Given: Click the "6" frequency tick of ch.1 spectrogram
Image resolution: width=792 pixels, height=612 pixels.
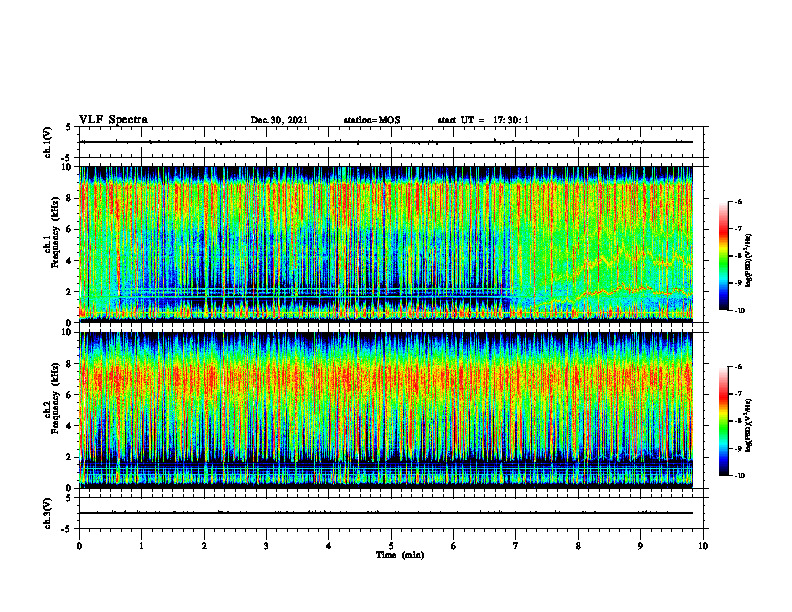Looking at the screenshot, I should coord(69,229).
